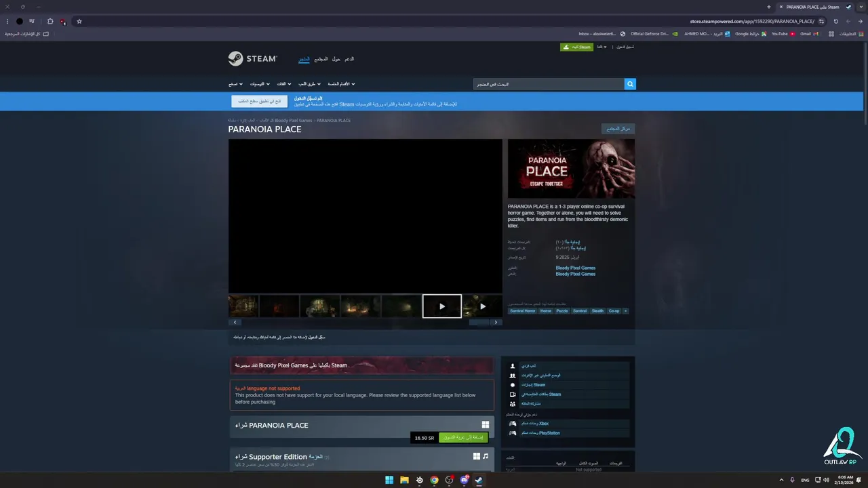The height and width of the screenshot is (488, 868).
Task: Click the Open in desktop app button
Action: pos(260,101)
